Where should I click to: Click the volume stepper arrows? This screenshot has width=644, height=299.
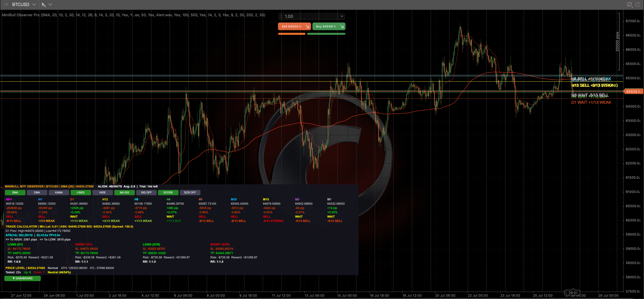(281, 16)
